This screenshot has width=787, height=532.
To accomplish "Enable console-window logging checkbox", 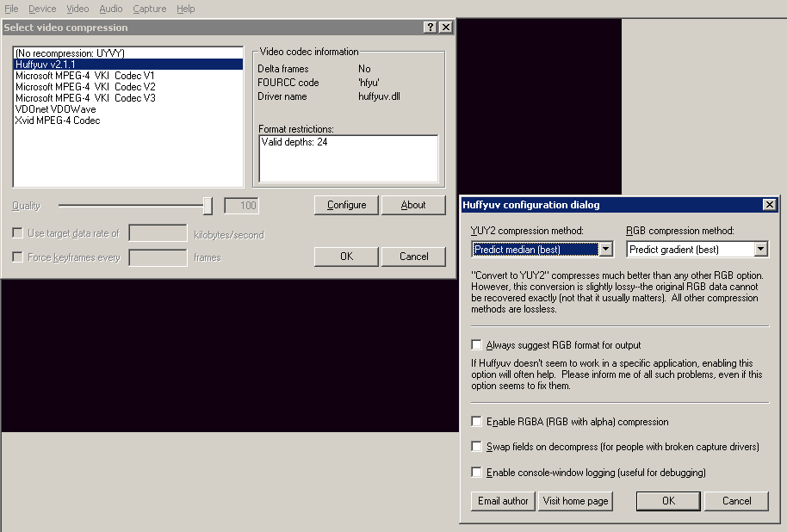I will click(476, 473).
